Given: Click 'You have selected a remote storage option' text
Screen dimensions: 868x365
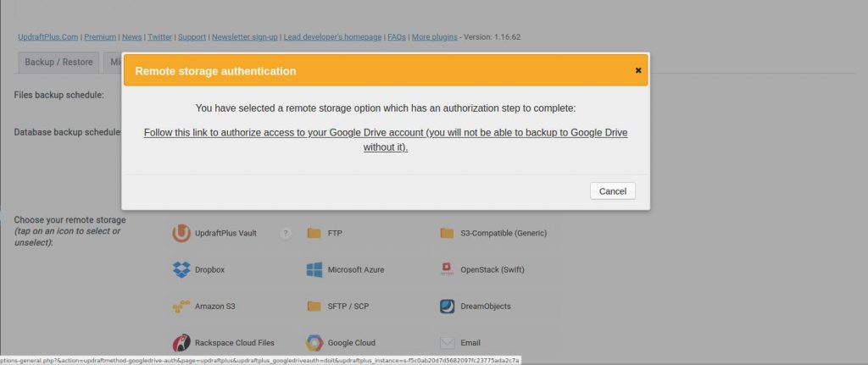Looking at the screenshot, I should [386, 108].
